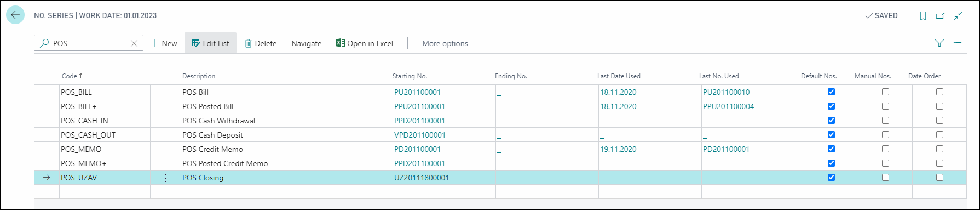Viewport: 980px width, 210px height.
Task: Clear the POS search text
Action: [x=134, y=43]
